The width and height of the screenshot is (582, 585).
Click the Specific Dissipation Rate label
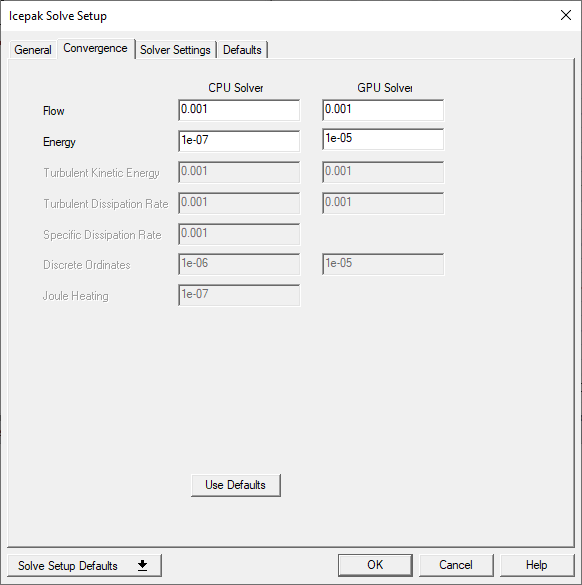pos(102,235)
